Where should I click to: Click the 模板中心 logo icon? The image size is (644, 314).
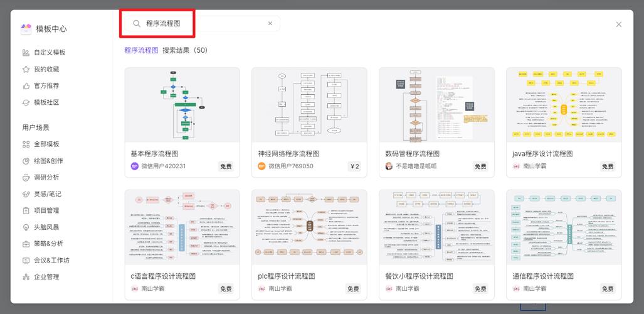26,29
